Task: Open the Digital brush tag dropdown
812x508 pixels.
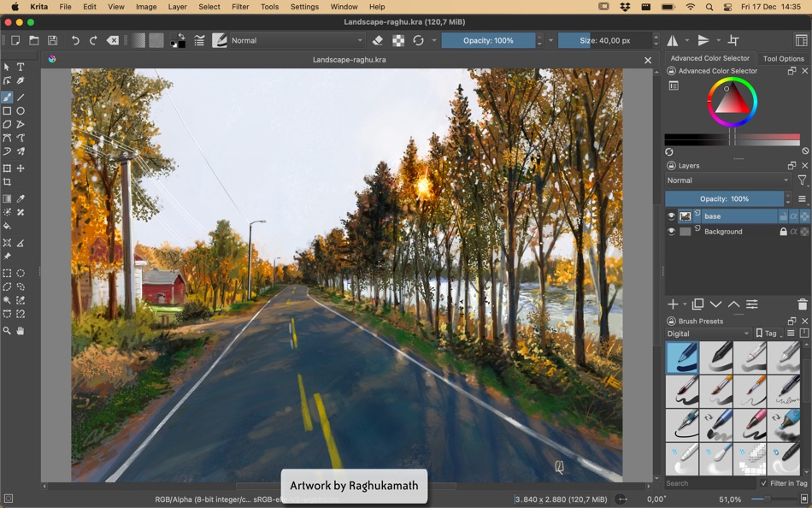Action: point(708,334)
